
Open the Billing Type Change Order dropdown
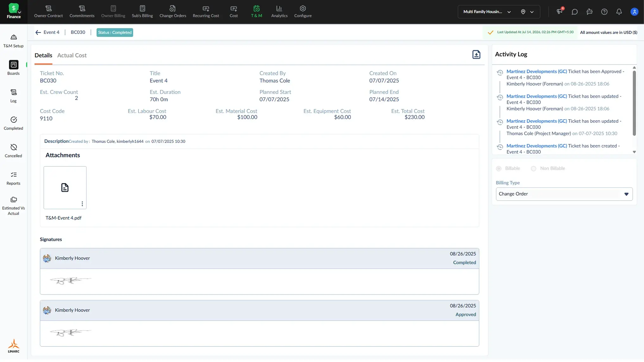pos(564,194)
